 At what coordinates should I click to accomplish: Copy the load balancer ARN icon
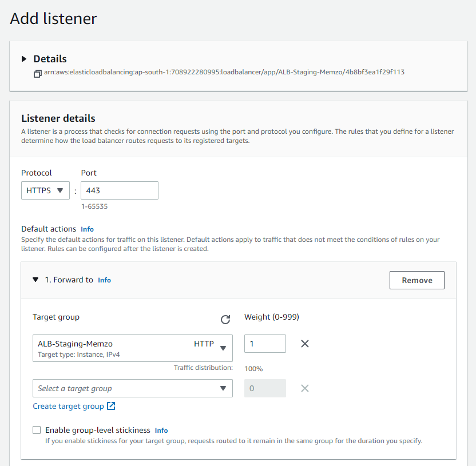38,73
